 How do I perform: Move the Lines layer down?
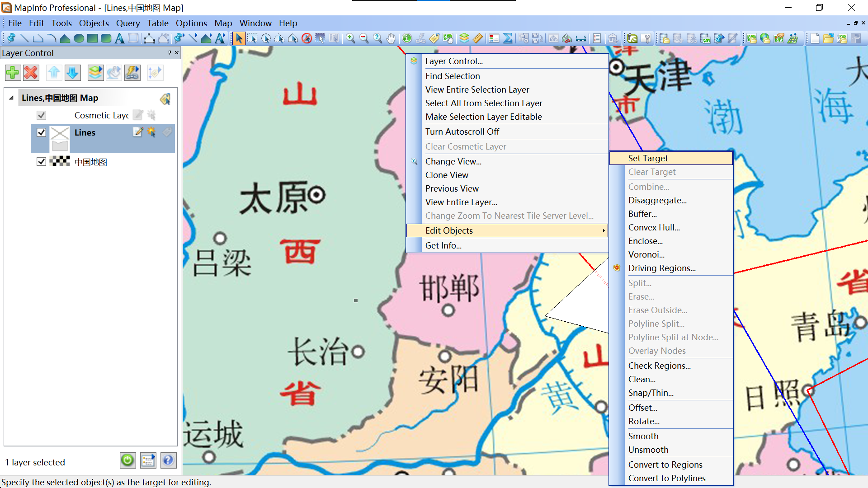(x=72, y=72)
